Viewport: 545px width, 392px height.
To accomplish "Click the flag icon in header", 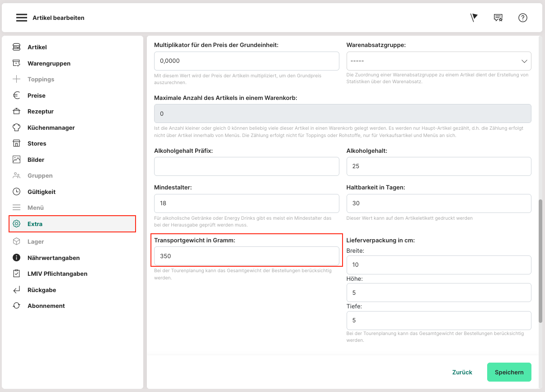I will point(474,18).
